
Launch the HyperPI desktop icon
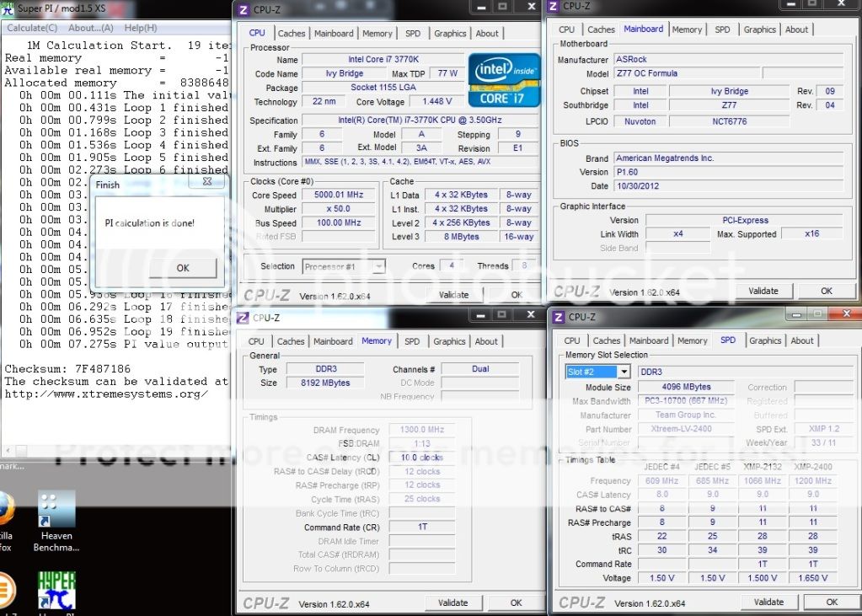(56, 590)
